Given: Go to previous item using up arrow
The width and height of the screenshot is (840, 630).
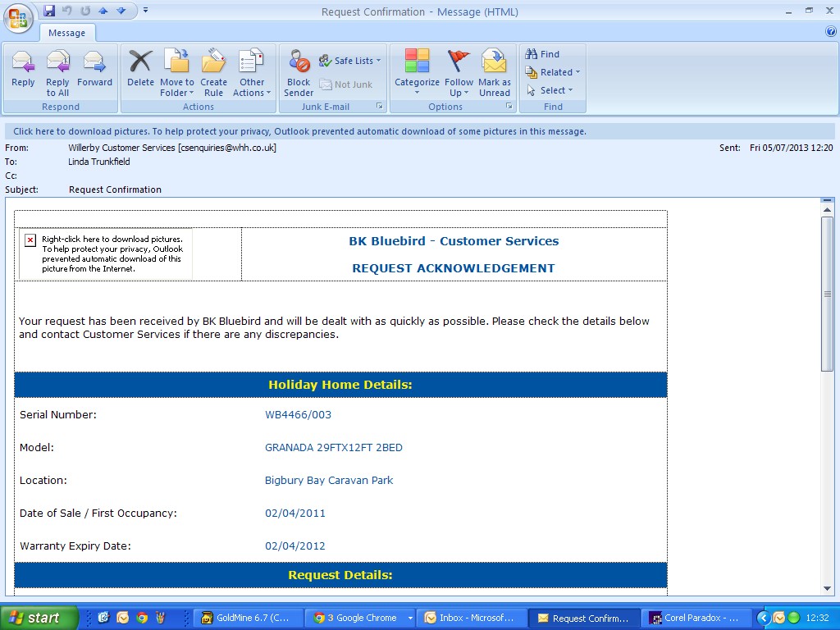Looking at the screenshot, I should click(x=103, y=11).
